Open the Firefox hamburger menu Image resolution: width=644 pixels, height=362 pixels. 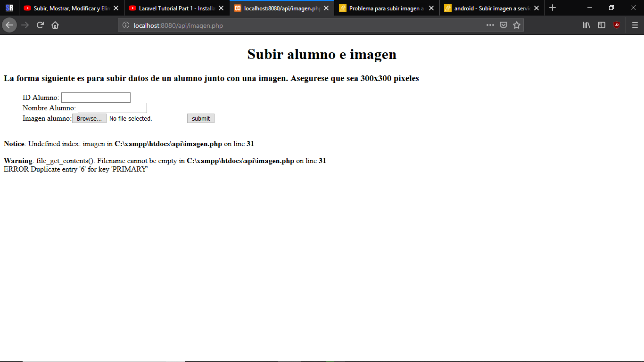pyautogui.click(x=635, y=25)
